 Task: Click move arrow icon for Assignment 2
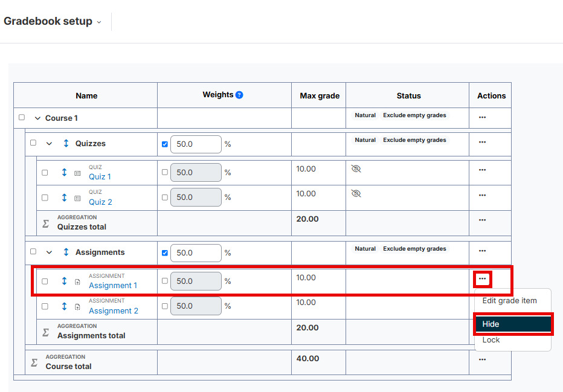pos(64,306)
